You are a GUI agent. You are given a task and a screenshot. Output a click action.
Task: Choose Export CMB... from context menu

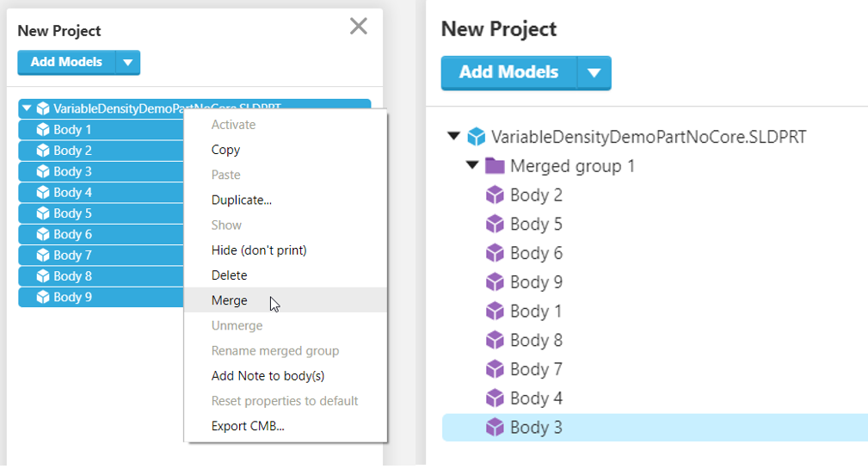point(248,426)
